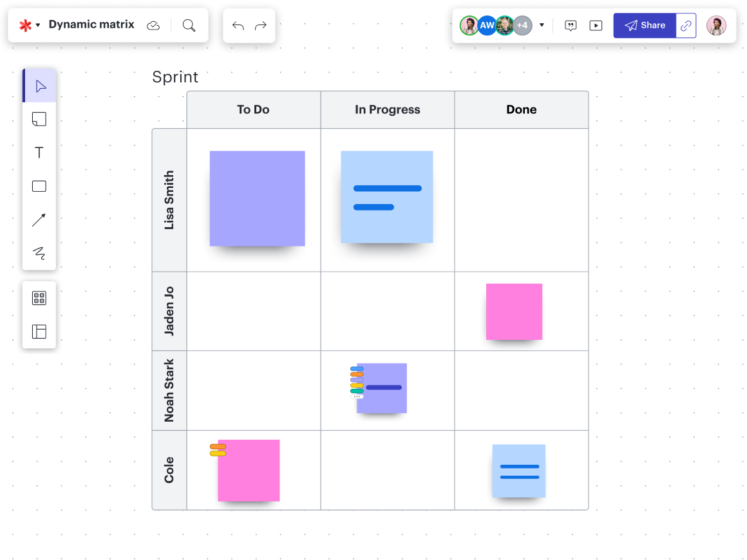Undo the last action
The height and width of the screenshot is (560, 747).
pyautogui.click(x=238, y=26)
